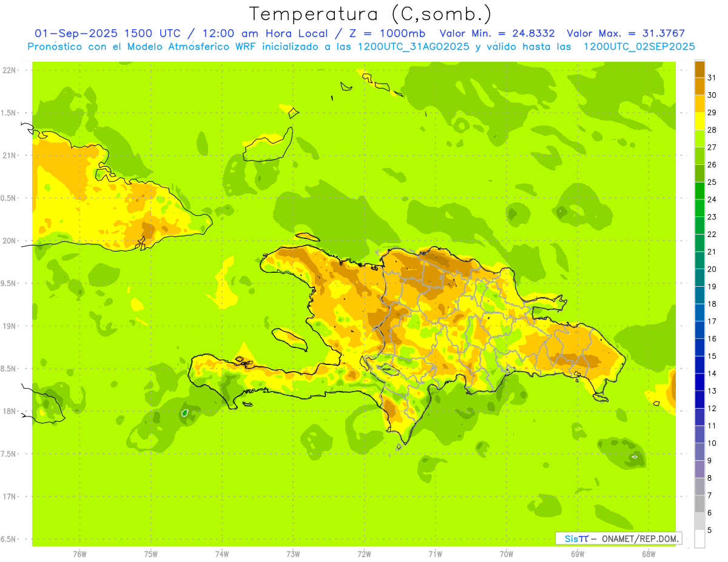
Task: Click the '68W' longitude label
Action: pyautogui.click(x=649, y=554)
